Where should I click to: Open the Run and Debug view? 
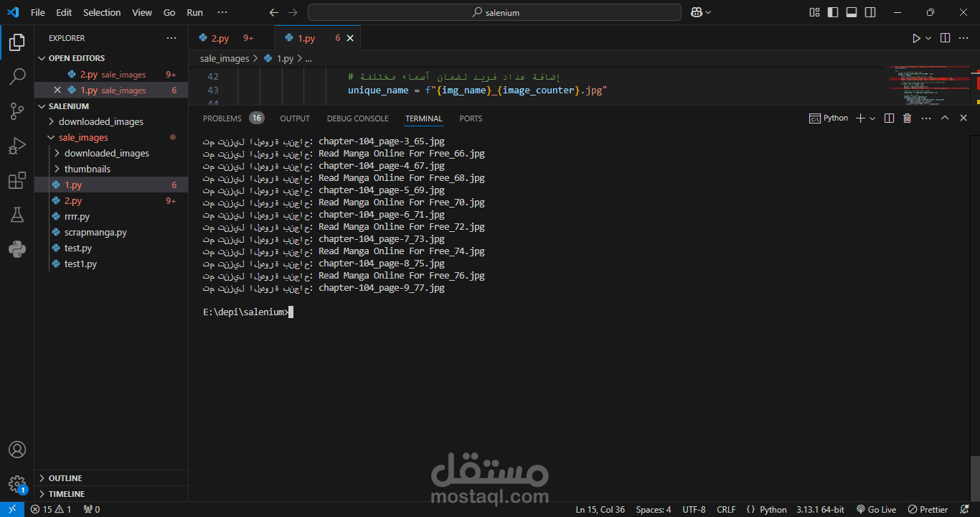click(x=17, y=145)
